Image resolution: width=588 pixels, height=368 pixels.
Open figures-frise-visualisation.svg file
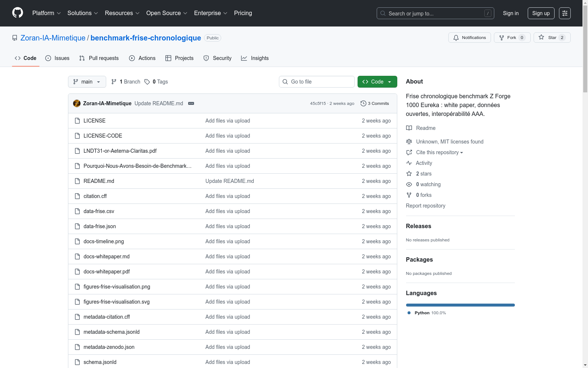pyautogui.click(x=116, y=302)
